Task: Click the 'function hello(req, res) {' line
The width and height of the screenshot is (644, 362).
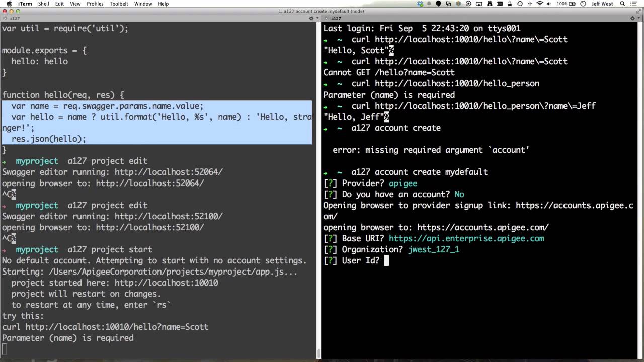Action: click(63, 95)
